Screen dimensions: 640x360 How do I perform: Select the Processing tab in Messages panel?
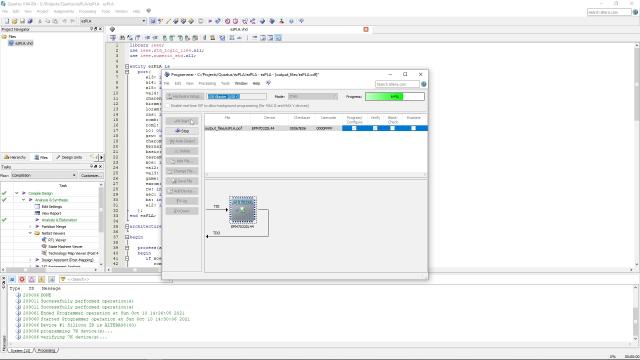click(x=47, y=351)
